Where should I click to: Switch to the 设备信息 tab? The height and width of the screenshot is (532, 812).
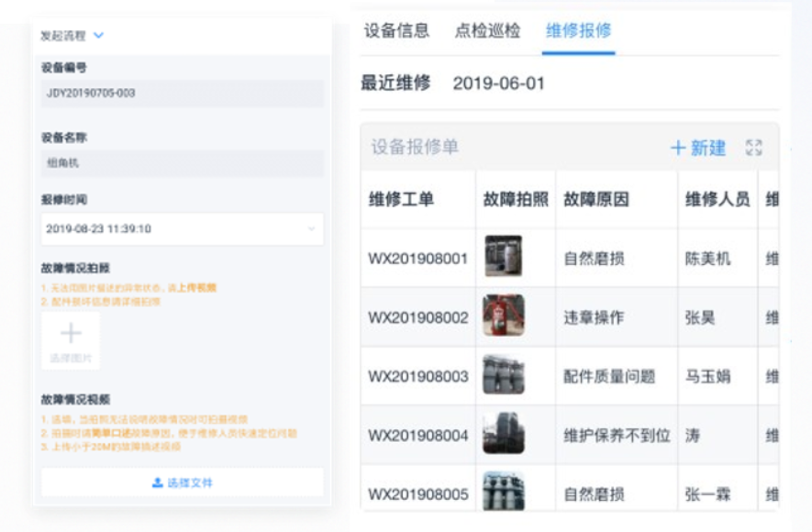pos(396,30)
